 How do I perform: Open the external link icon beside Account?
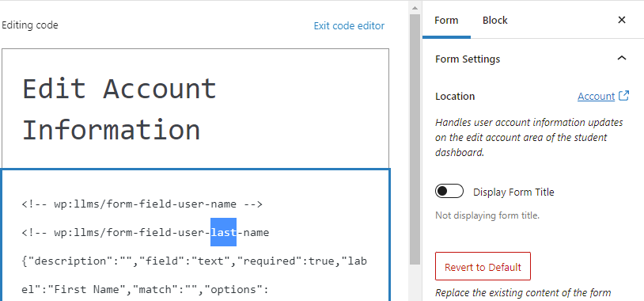click(623, 96)
